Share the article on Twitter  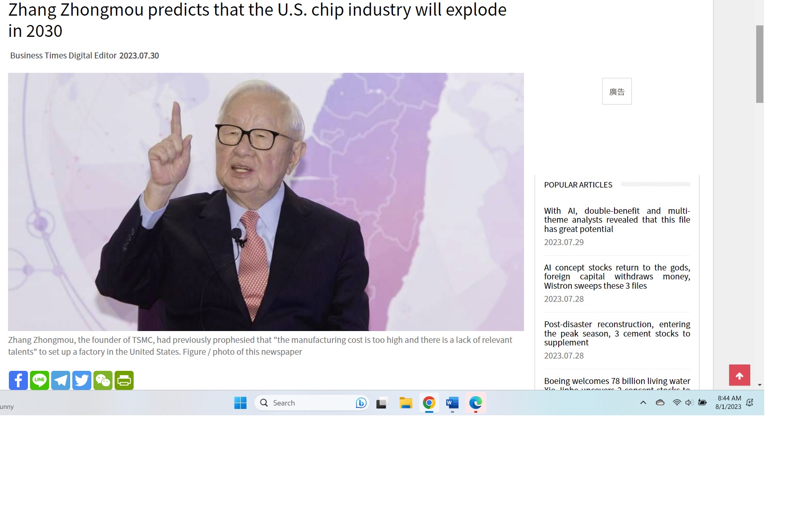[x=82, y=380]
